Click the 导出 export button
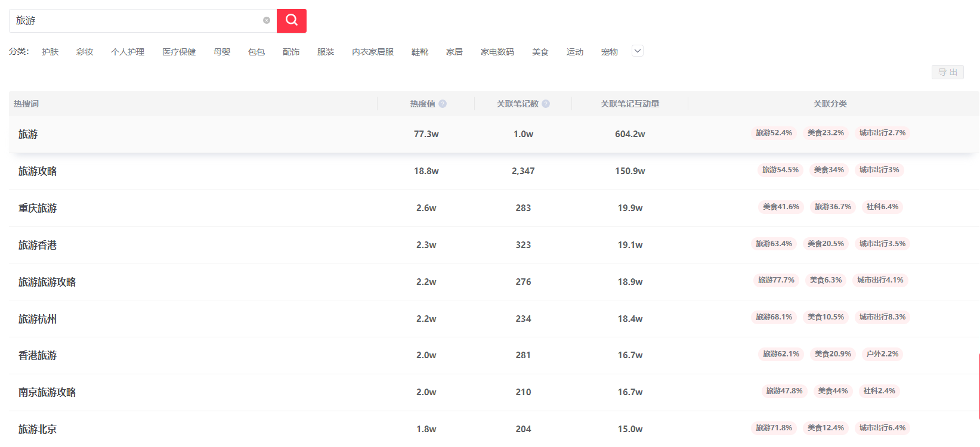Image resolution: width=980 pixels, height=447 pixels. (948, 72)
